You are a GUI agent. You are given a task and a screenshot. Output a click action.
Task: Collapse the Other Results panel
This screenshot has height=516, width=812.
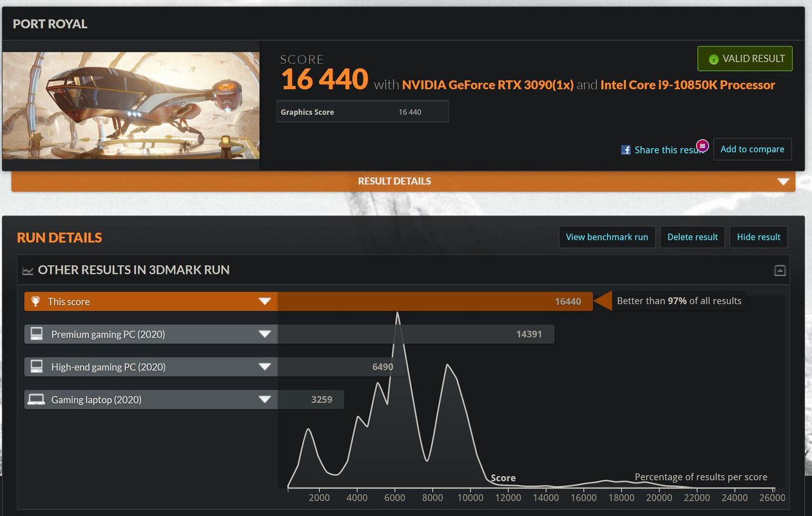pos(780,270)
